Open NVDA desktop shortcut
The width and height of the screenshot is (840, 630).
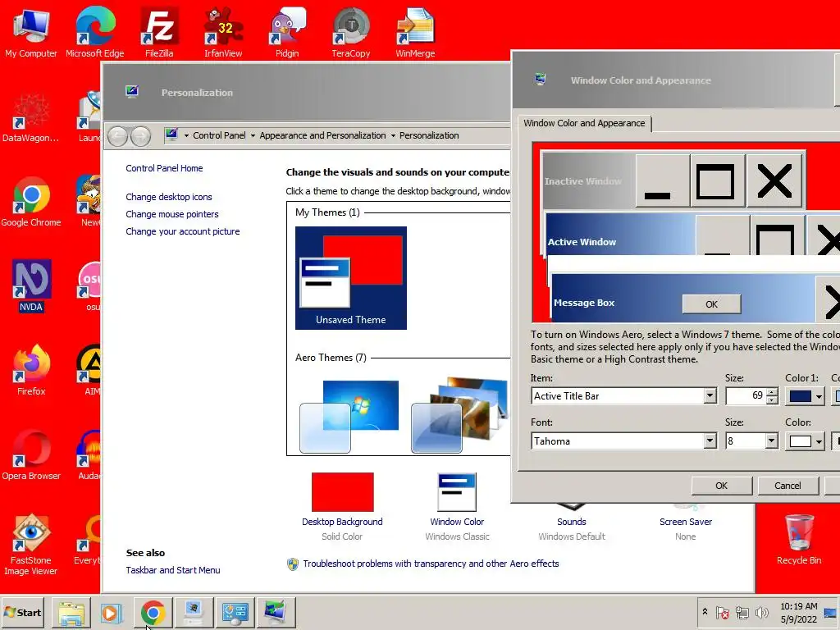coord(30,286)
